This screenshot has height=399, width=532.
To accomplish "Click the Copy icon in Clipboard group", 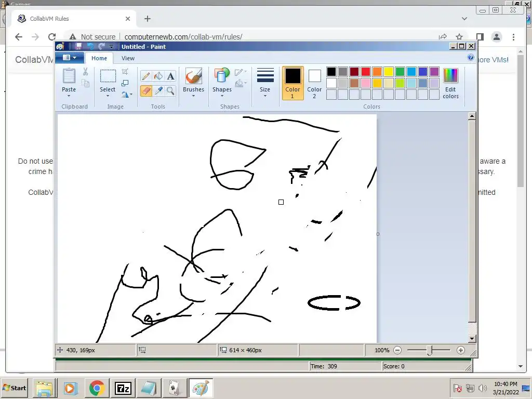I will (x=86, y=84).
